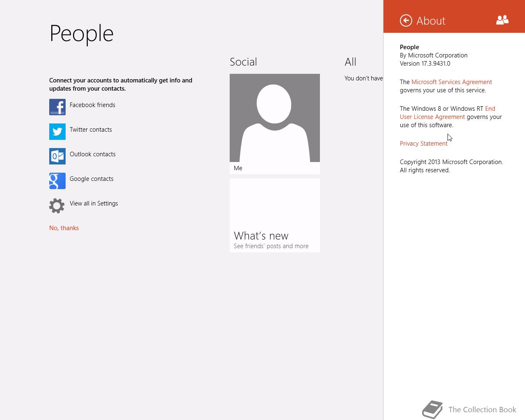Connect Facebook friends
This screenshot has height=420, width=525.
(92, 105)
